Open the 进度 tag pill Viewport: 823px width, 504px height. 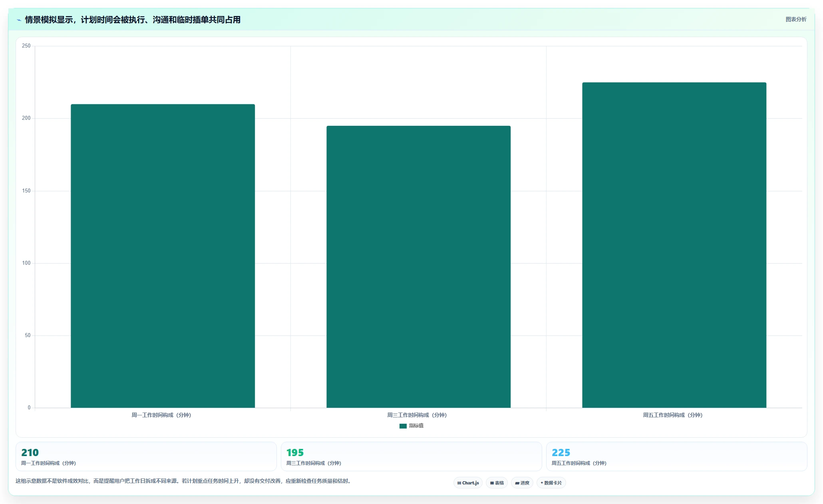click(x=522, y=483)
